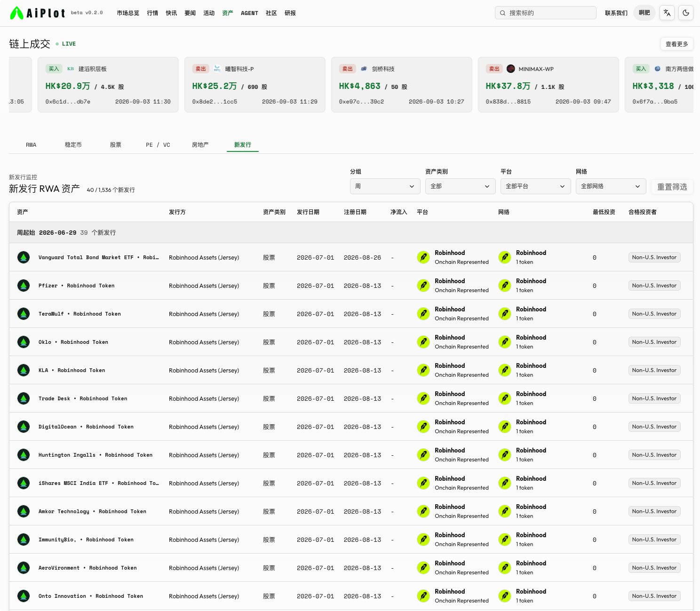Image resolution: width=700 pixels, height=611 pixels.
Task: Open the 市场总览 nav menu
Action: click(128, 13)
